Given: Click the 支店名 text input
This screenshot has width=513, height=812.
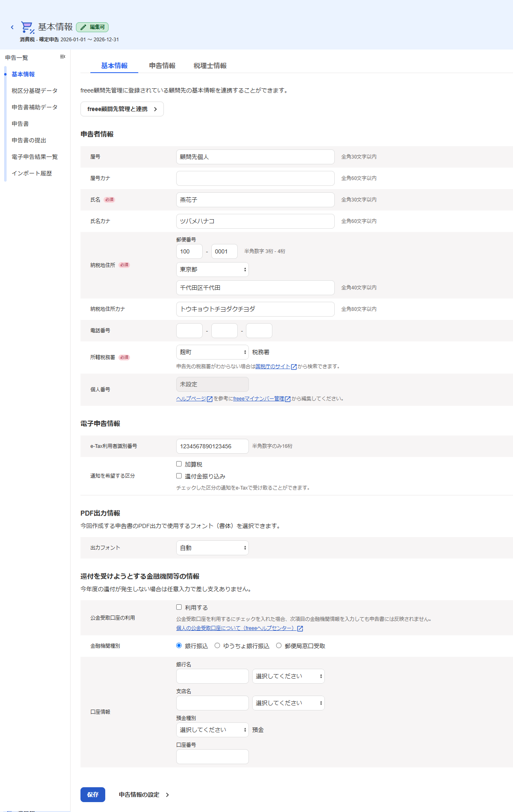Looking at the screenshot, I should point(213,703).
